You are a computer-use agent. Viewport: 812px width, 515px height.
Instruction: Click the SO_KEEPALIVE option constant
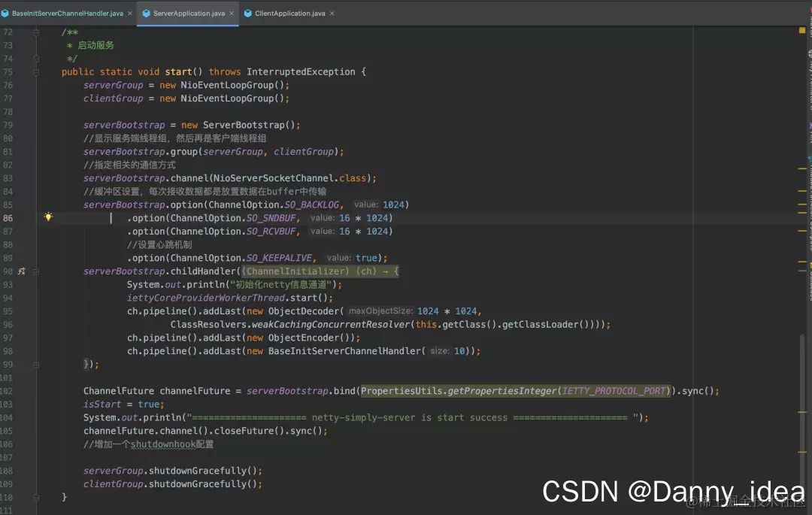[279, 258]
